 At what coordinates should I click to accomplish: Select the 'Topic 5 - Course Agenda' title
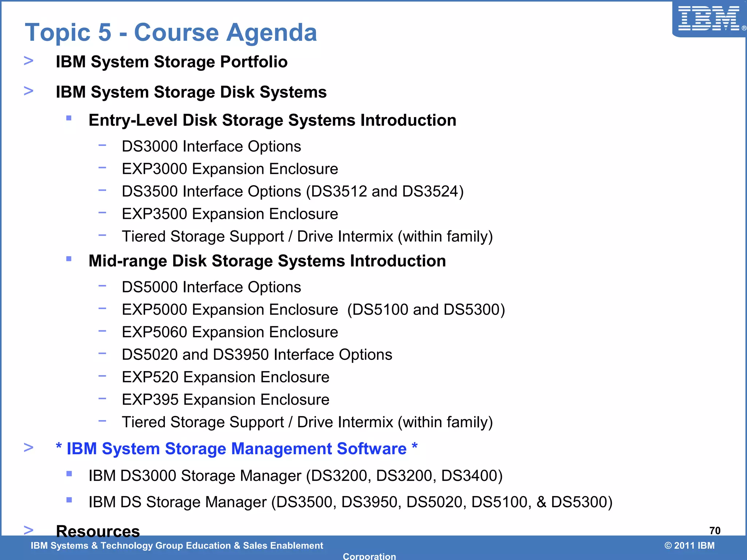[x=171, y=32]
